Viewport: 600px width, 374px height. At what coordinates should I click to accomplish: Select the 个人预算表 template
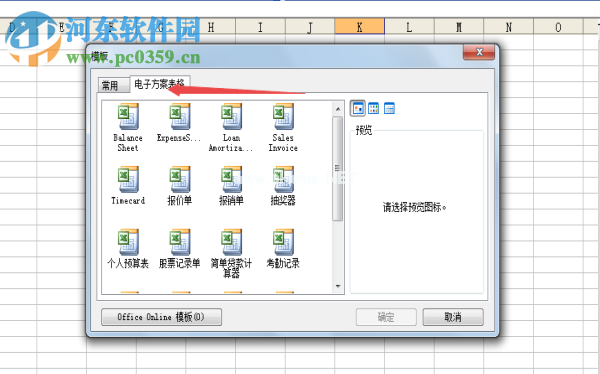[128, 242]
